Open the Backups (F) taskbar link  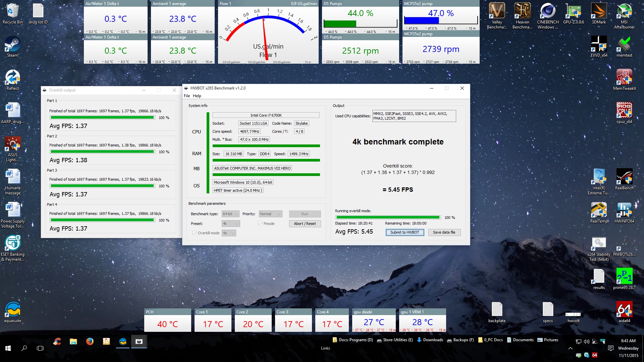pyautogui.click(x=460, y=340)
